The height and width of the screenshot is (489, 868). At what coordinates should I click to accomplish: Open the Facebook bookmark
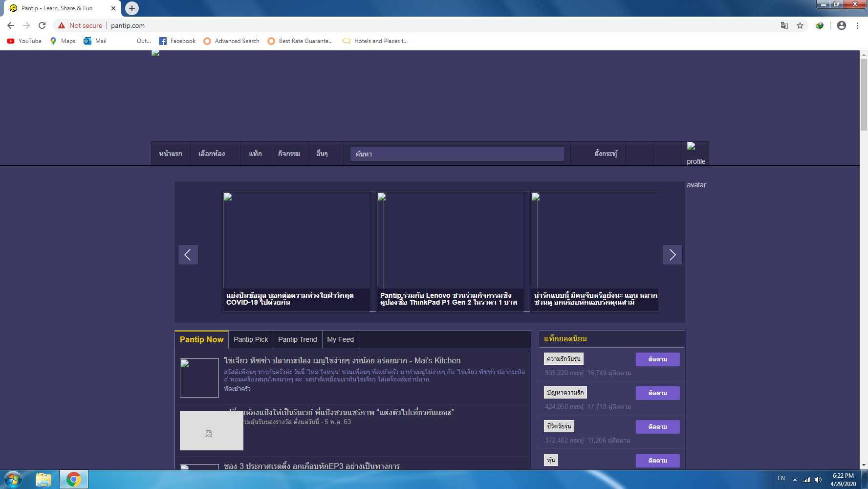point(177,41)
